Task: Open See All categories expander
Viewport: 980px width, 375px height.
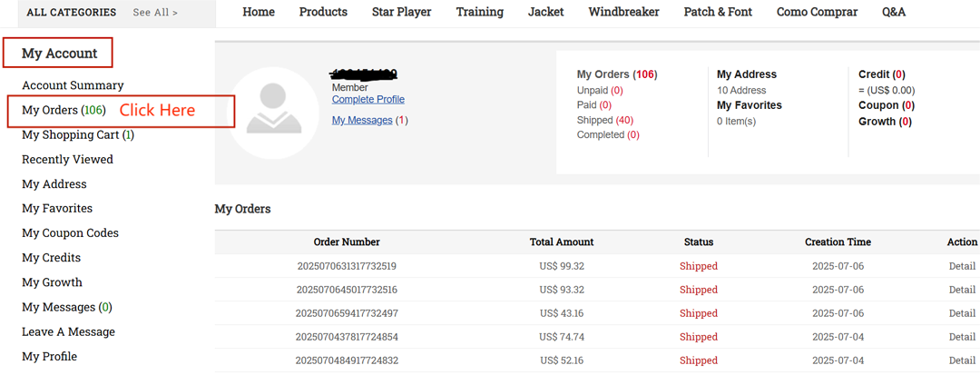Action: pos(155,13)
